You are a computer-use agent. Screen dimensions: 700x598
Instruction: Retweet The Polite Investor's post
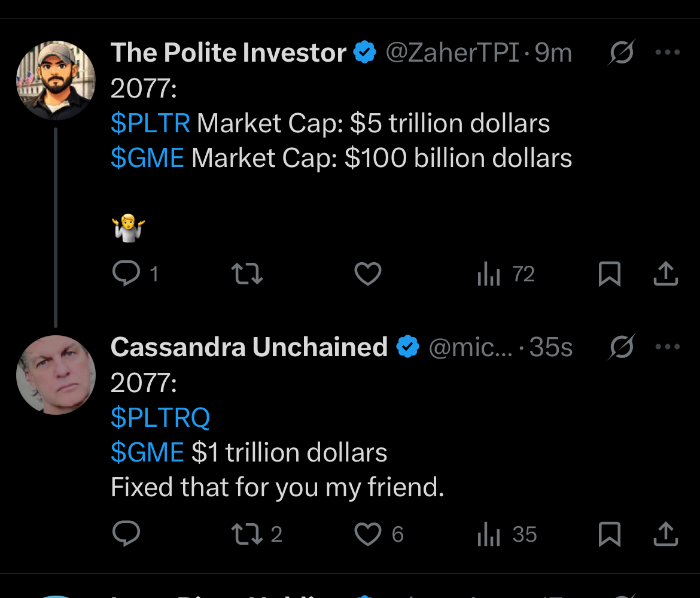click(x=247, y=274)
